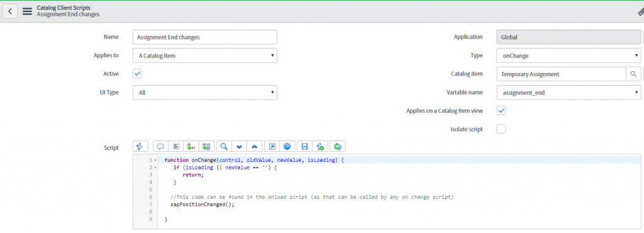This screenshot has width=644, height=233.
Task: Click the comment toggle speech bubble icon
Action: 160,146
